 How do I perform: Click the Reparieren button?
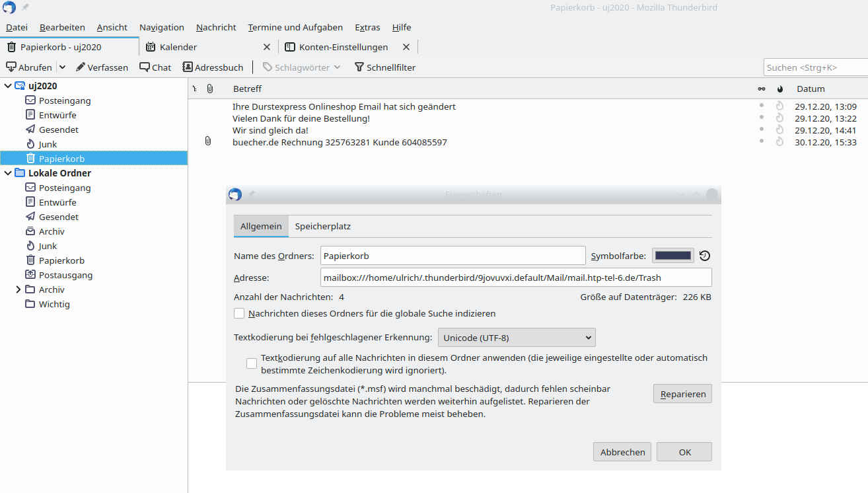(682, 394)
